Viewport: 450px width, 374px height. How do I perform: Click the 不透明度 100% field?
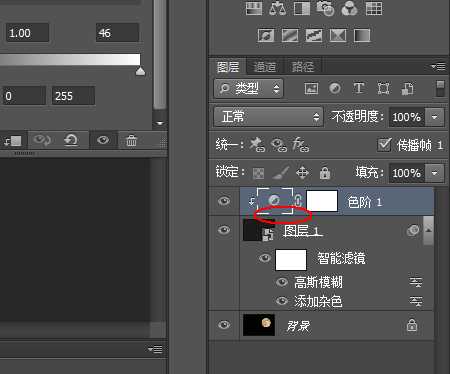(x=407, y=117)
